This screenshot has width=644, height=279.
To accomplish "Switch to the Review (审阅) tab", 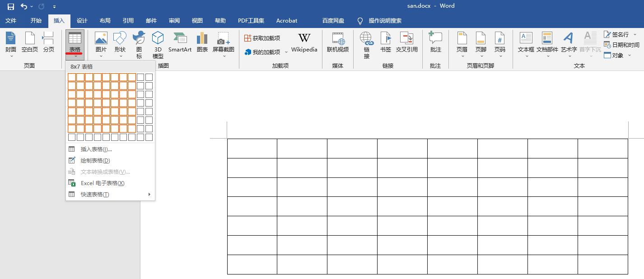I will (174, 21).
